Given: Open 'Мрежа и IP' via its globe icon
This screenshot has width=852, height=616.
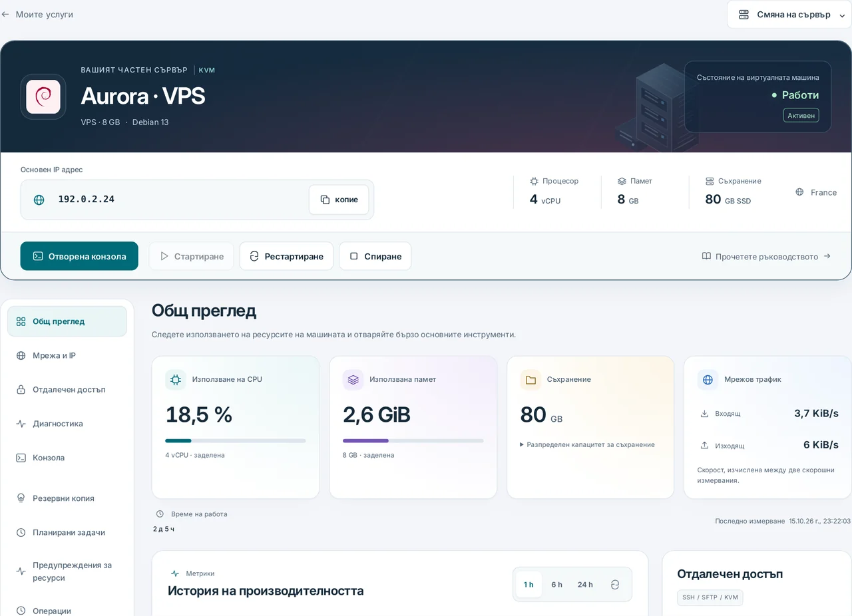Looking at the screenshot, I should tap(21, 356).
